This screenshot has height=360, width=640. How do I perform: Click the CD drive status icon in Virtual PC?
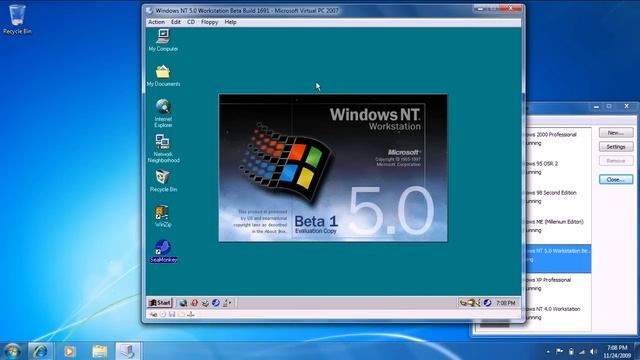[163, 314]
